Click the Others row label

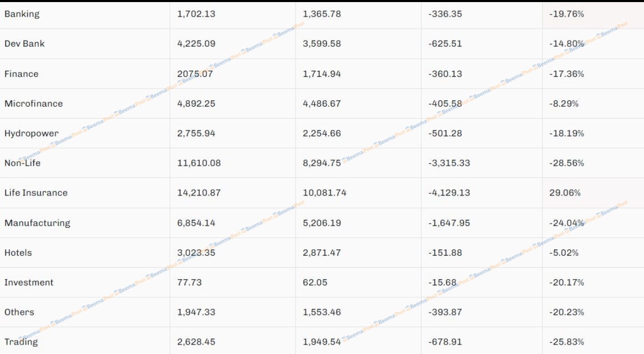tap(19, 312)
